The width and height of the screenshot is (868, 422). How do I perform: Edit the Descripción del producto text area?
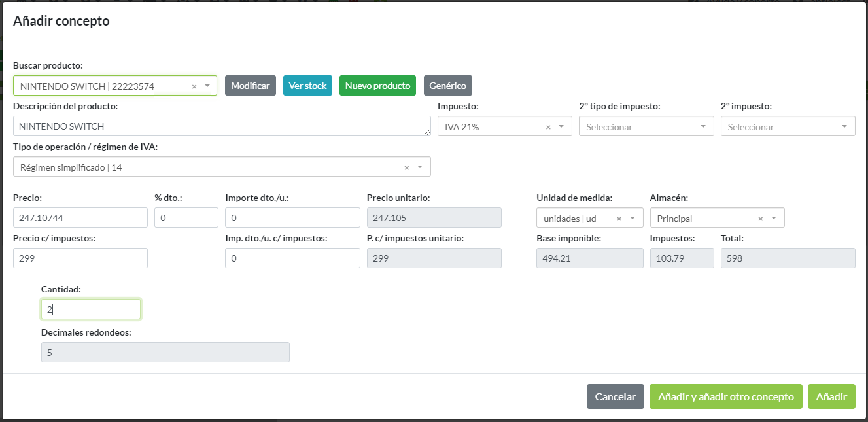(221, 126)
